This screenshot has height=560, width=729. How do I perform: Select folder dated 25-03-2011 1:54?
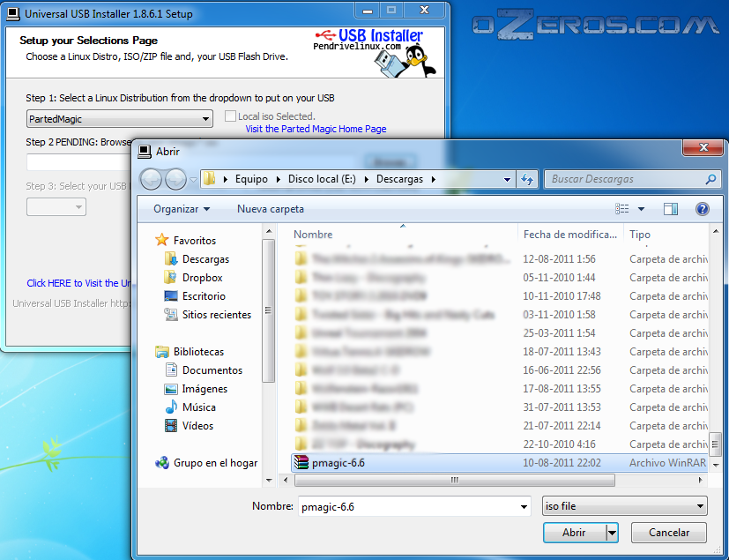point(499,333)
